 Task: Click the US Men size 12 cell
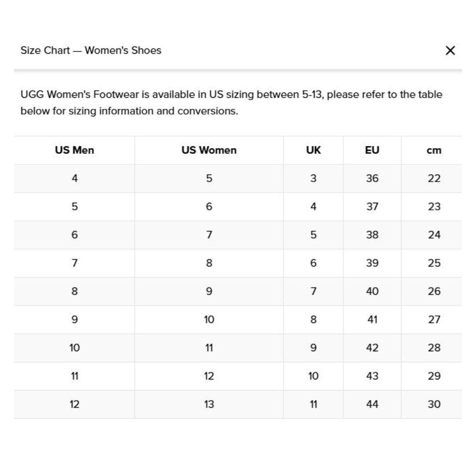pyautogui.click(x=74, y=404)
